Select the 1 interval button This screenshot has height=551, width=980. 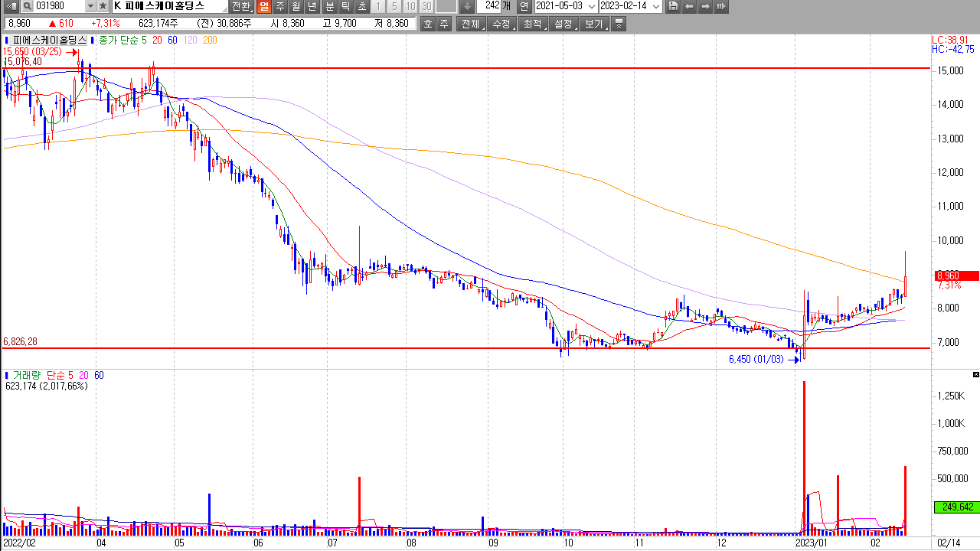[x=378, y=6]
